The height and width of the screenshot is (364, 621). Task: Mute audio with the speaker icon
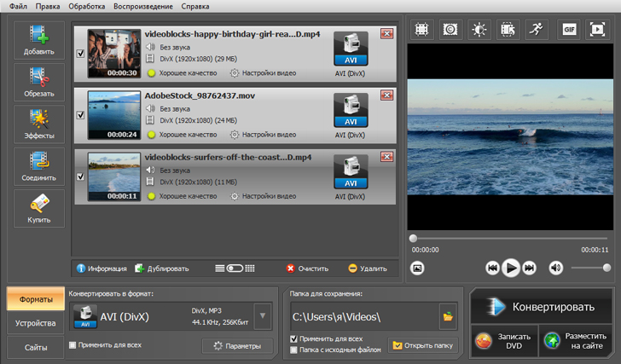[556, 268]
